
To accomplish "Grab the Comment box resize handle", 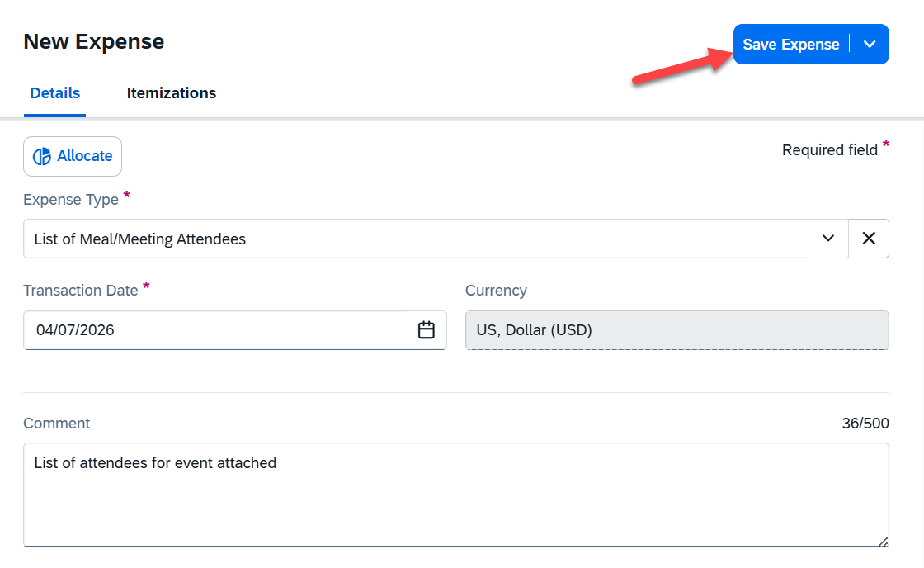I will (x=883, y=542).
